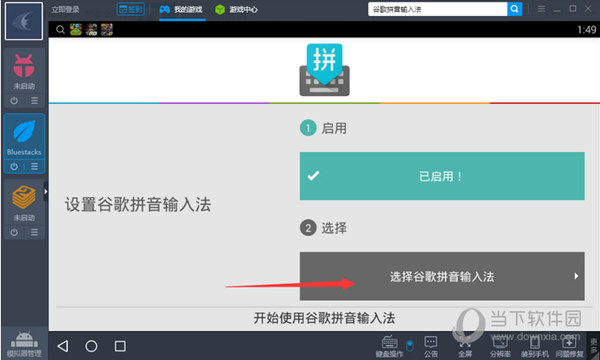
Task: Select the orange stacked-layers engine icon
Action: (x=24, y=197)
